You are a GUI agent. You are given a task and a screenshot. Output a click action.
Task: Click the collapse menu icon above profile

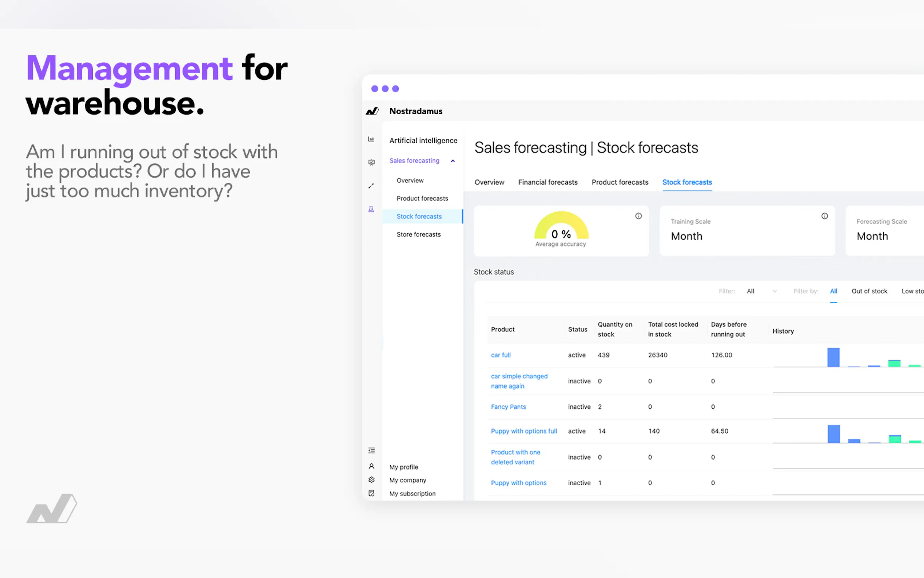371,450
